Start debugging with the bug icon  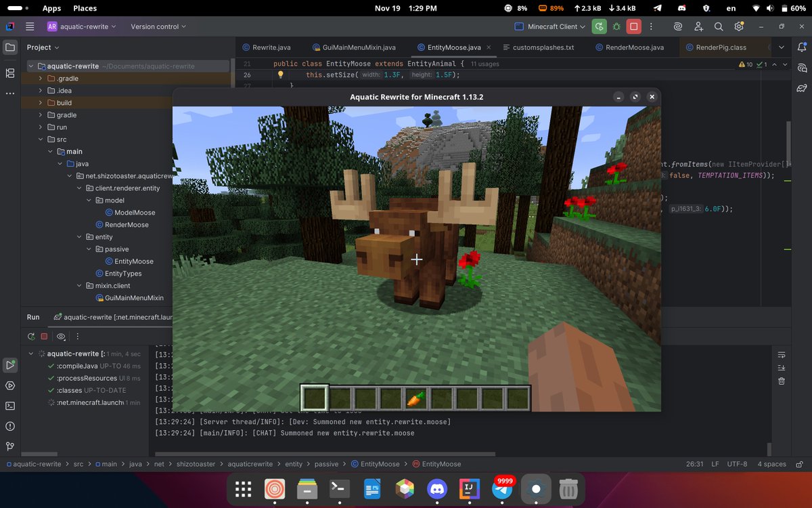click(616, 26)
